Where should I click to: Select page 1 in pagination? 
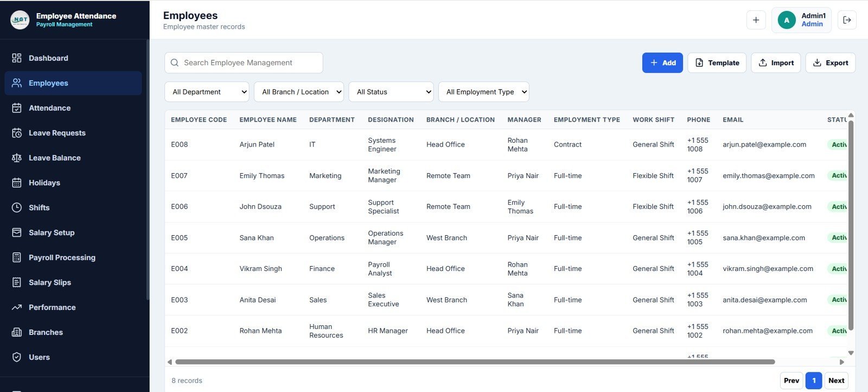tap(814, 381)
